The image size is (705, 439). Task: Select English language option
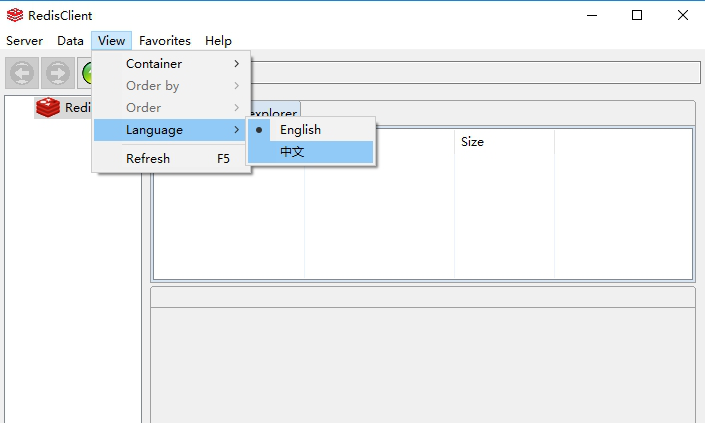point(310,130)
